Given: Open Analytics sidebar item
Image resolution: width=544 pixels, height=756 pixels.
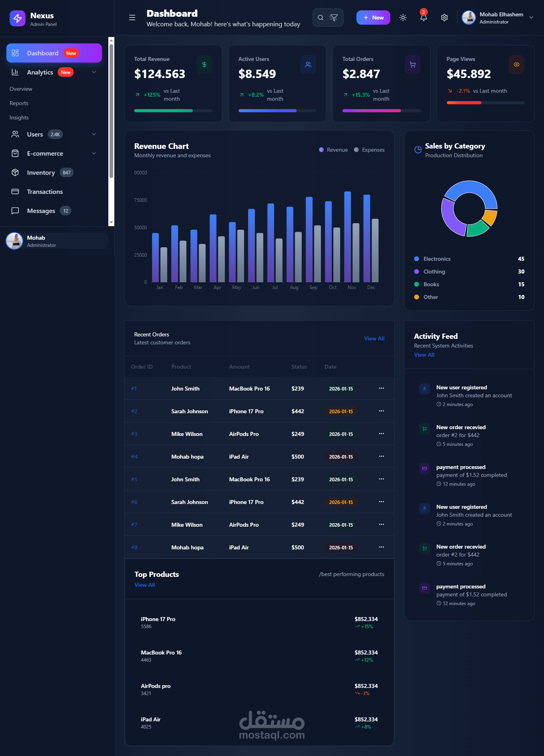Looking at the screenshot, I should click(x=40, y=72).
